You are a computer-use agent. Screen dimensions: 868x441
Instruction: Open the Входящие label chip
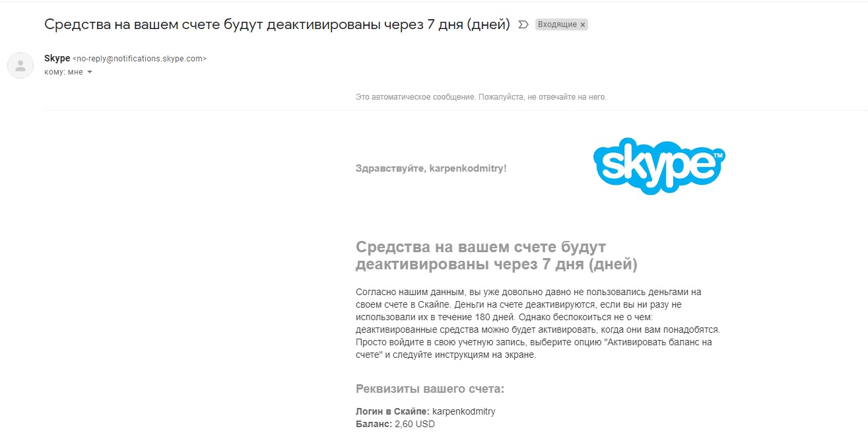pos(557,24)
